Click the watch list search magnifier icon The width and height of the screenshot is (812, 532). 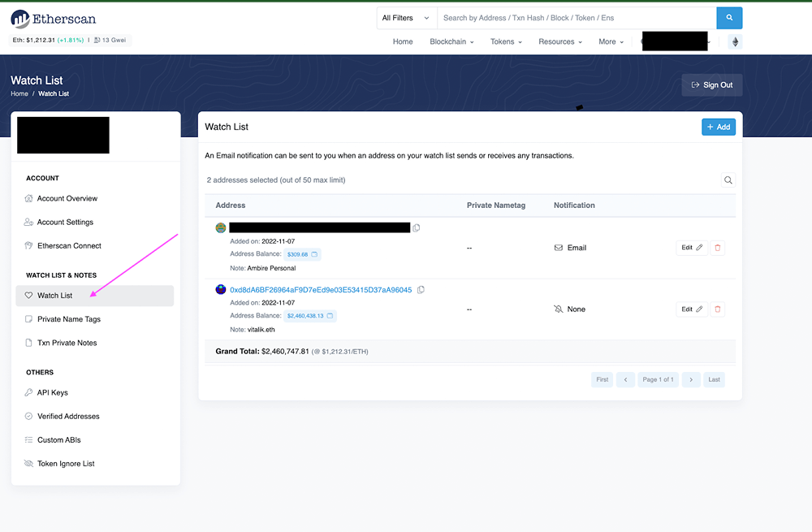tap(728, 180)
